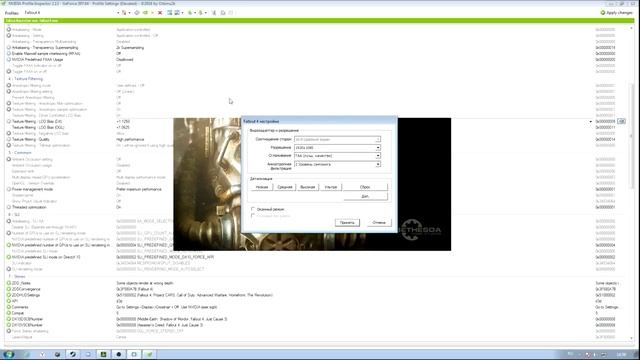Click the Высокая detail preset button

coord(307,187)
